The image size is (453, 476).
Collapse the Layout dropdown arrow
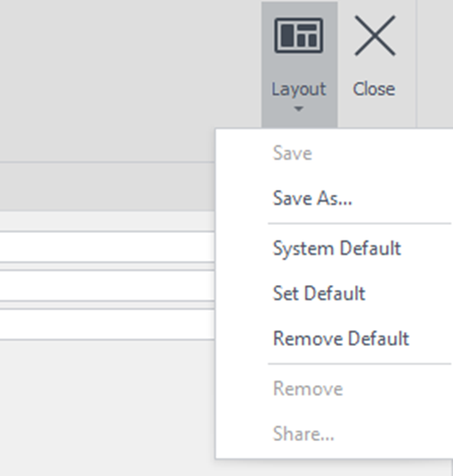click(299, 109)
